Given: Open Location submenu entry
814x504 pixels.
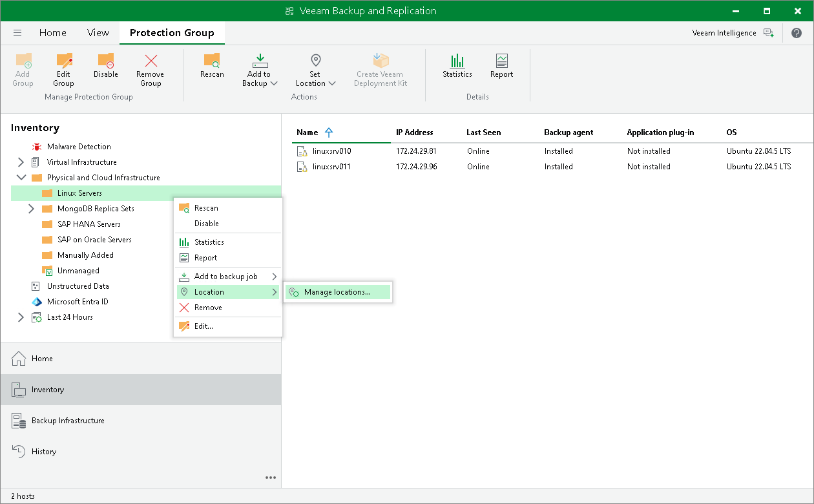Looking at the screenshot, I should pos(228,292).
